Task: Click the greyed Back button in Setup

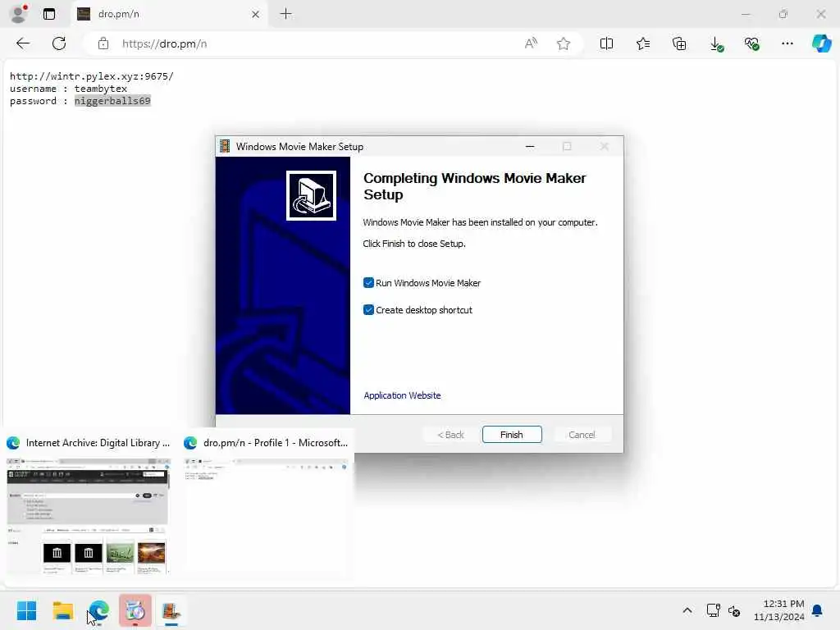Action: pyautogui.click(x=450, y=435)
